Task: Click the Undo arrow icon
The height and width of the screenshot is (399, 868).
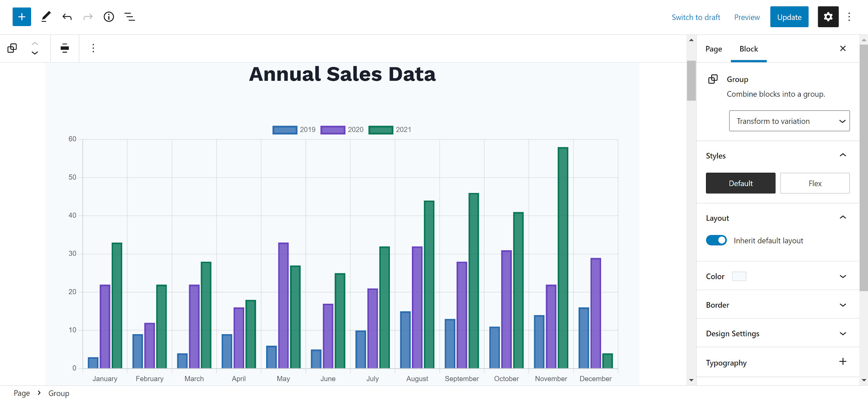Action: click(x=67, y=17)
